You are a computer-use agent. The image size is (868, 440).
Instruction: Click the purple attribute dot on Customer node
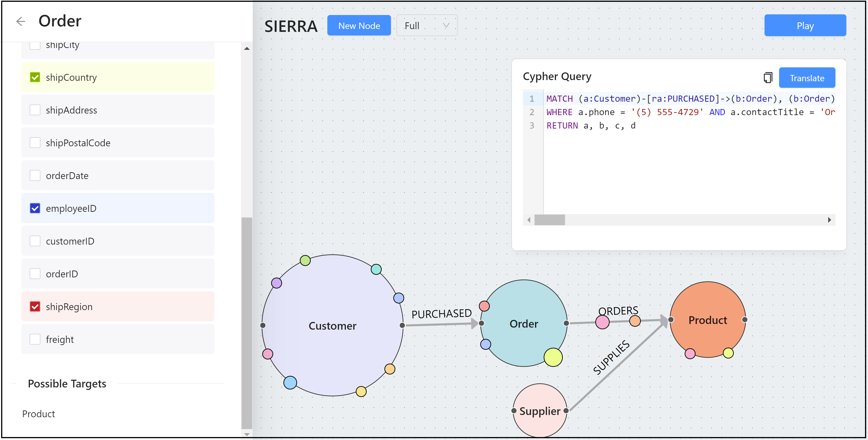click(x=277, y=283)
